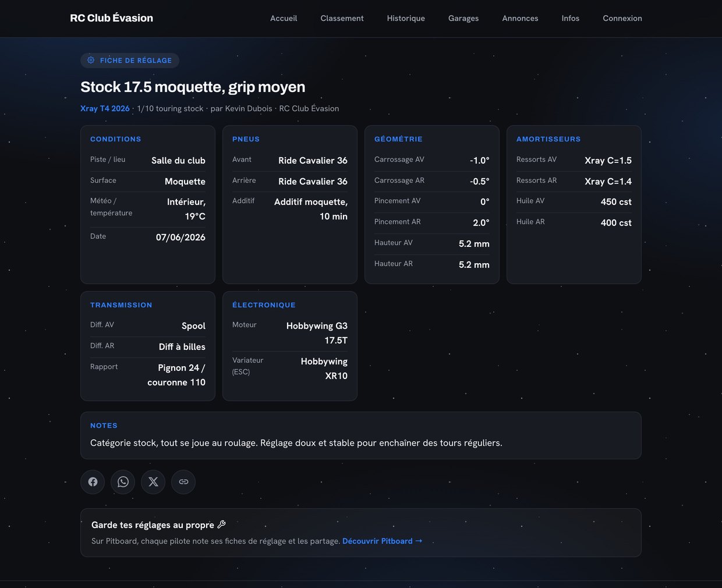Click the title Stock 17.5 moquette, grip moyen
This screenshot has width=722, height=588.
click(x=193, y=87)
